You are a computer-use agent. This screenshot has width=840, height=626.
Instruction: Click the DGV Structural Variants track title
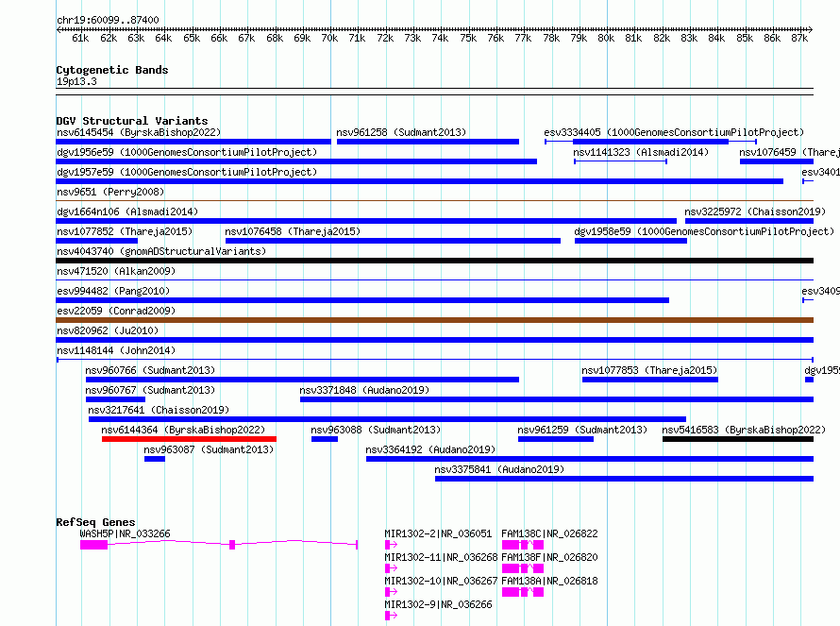[132, 121]
